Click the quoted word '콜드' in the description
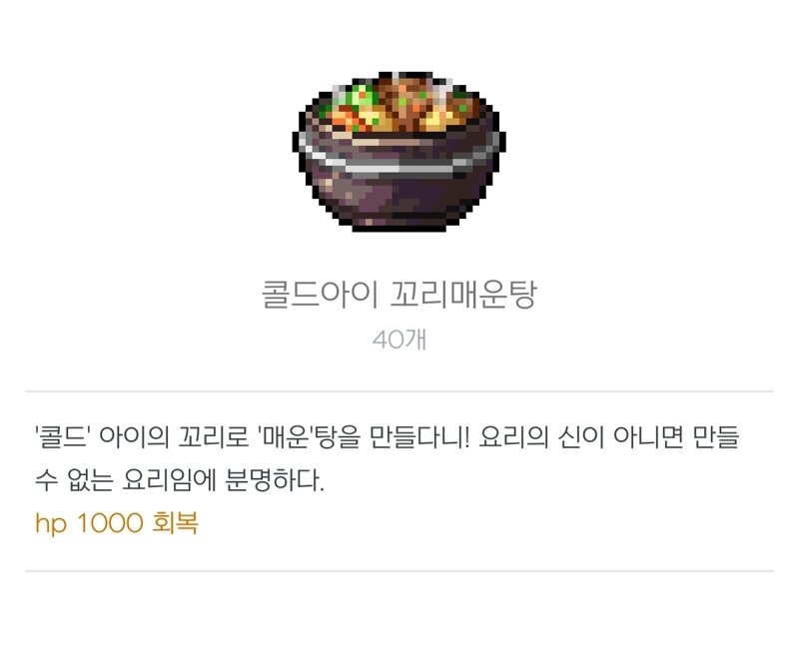 [x=63, y=437]
